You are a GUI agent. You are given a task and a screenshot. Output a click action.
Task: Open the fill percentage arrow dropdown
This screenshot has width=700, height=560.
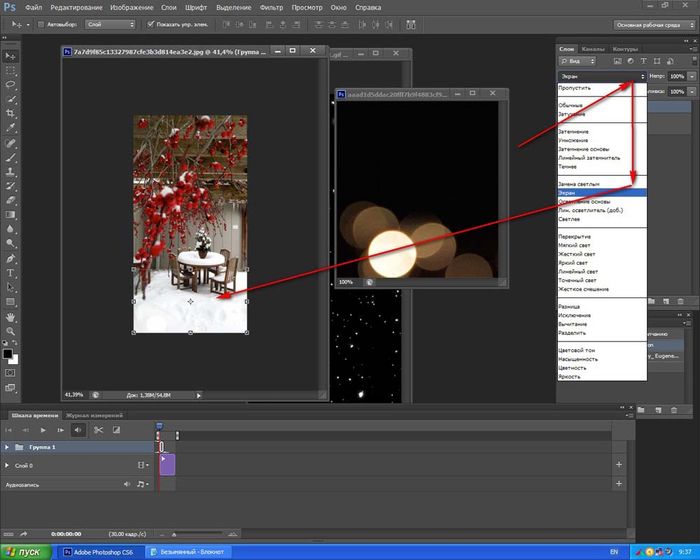(692, 92)
